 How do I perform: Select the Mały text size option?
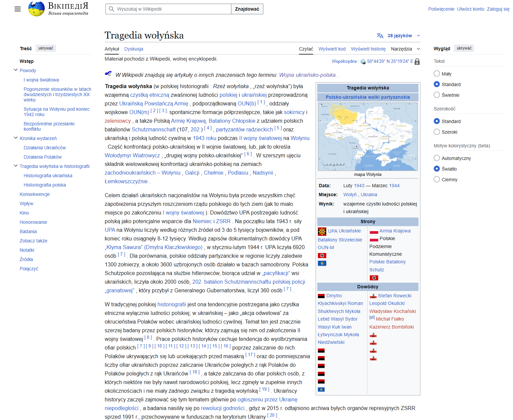click(437, 74)
